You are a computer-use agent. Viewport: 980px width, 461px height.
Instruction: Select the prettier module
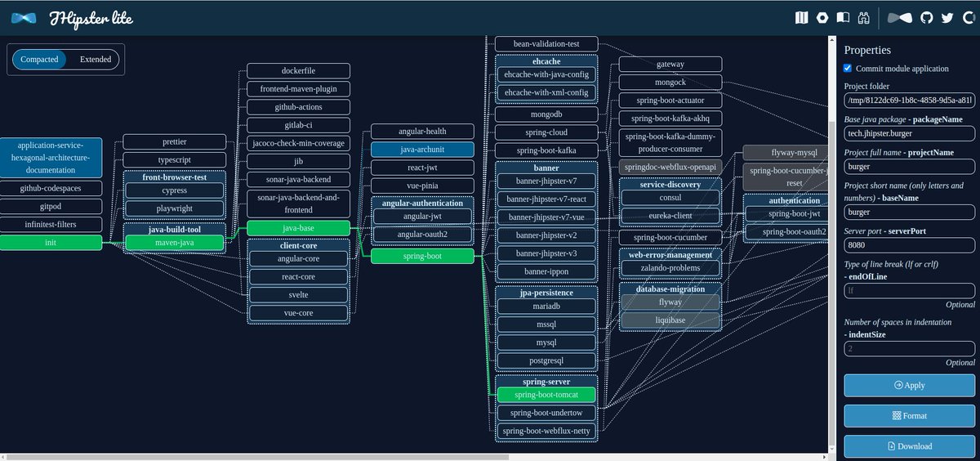[174, 142]
